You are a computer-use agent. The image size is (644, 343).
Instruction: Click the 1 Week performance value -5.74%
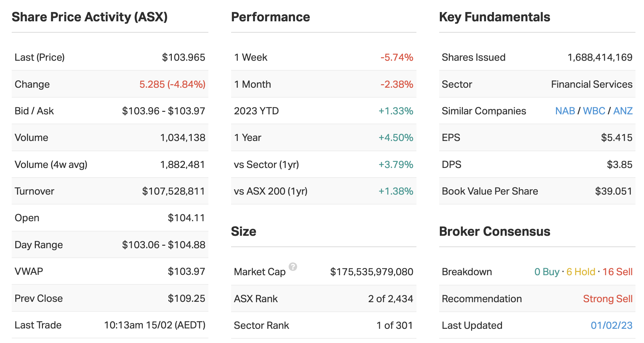pyautogui.click(x=397, y=57)
